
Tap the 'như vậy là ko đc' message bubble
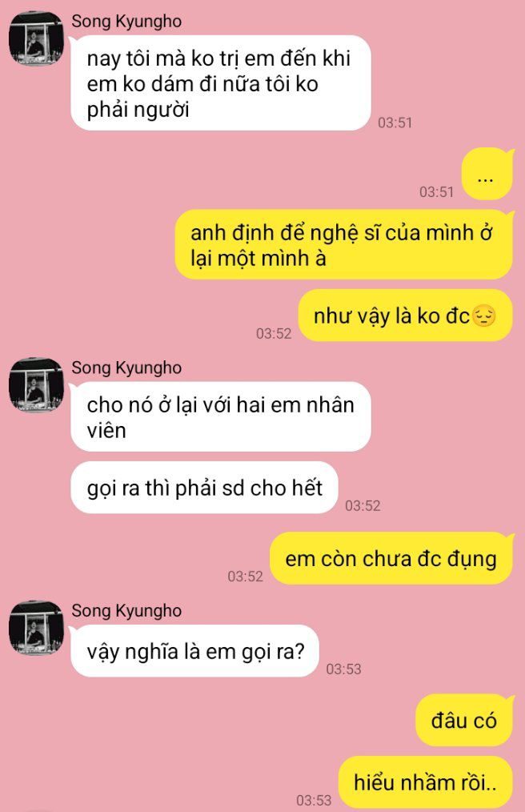click(406, 316)
